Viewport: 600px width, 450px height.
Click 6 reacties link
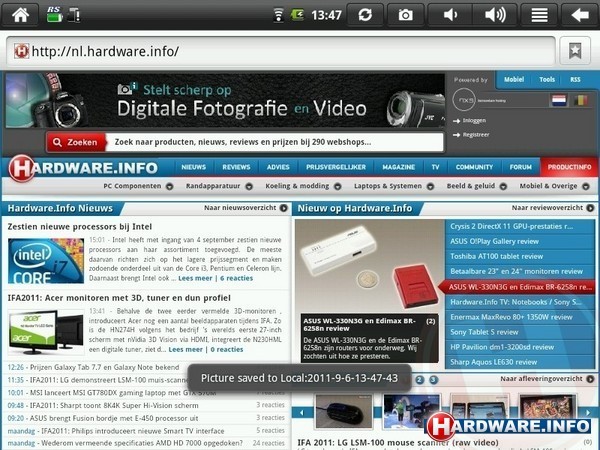tap(236, 278)
